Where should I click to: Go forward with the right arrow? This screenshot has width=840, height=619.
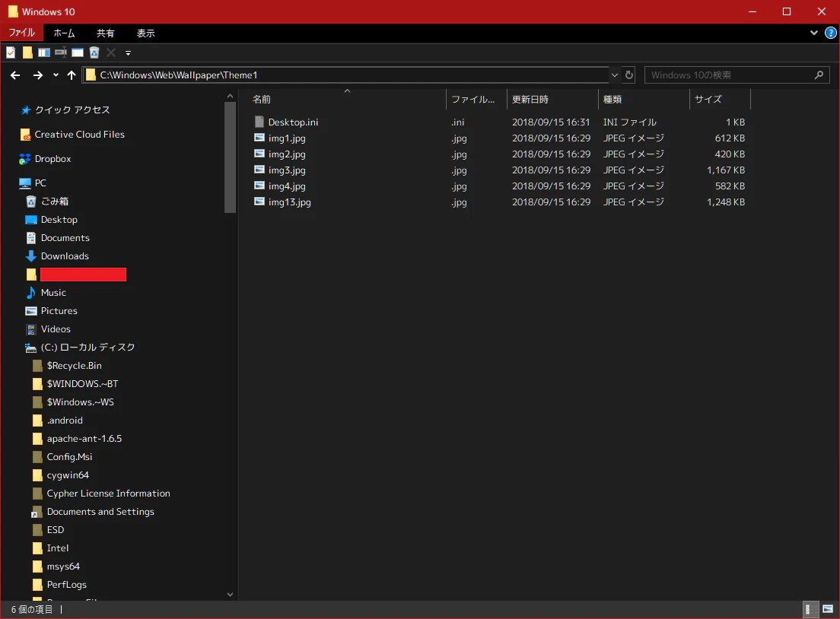tap(37, 75)
